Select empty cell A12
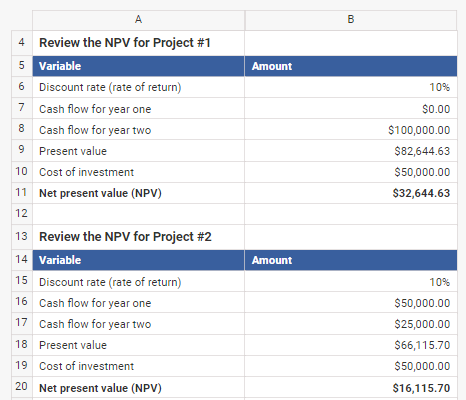This screenshot has height=400, width=466. click(x=138, y=214)
